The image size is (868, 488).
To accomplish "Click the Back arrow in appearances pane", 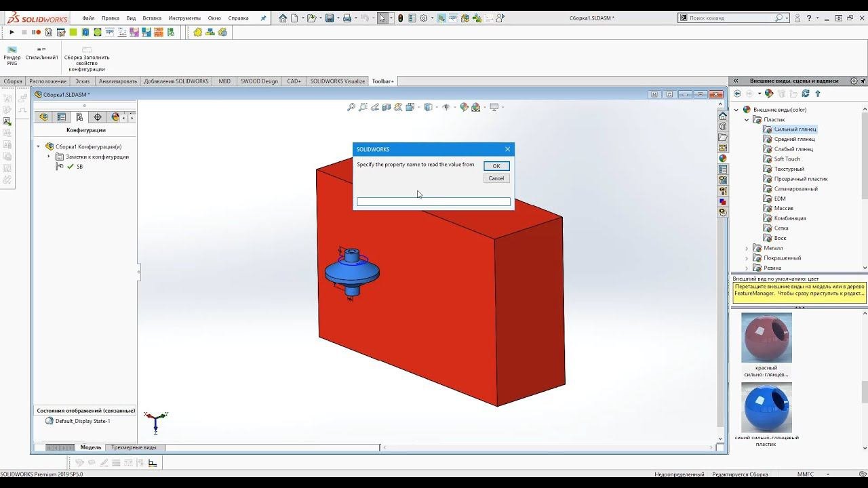I will coord(738,94).
